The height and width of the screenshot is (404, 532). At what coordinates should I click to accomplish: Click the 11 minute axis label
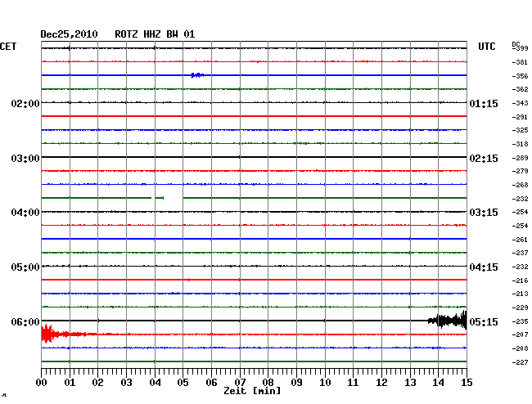354,383
